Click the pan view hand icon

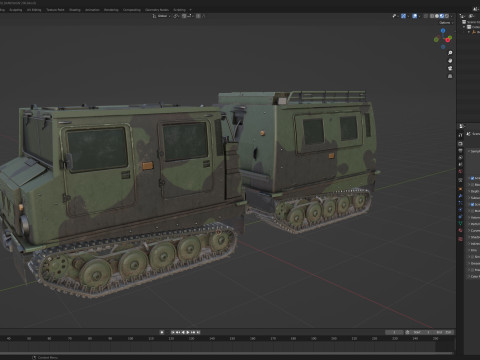tap(450, 61)
